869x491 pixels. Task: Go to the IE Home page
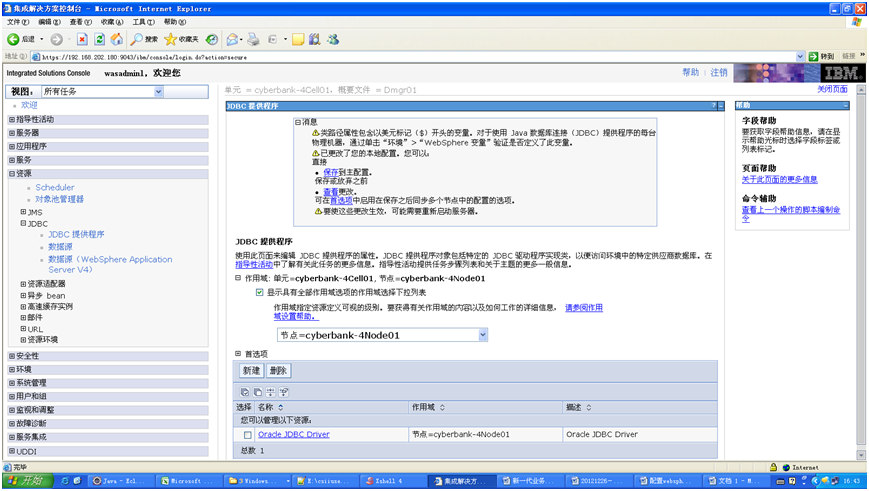click(x=117, y=39)
